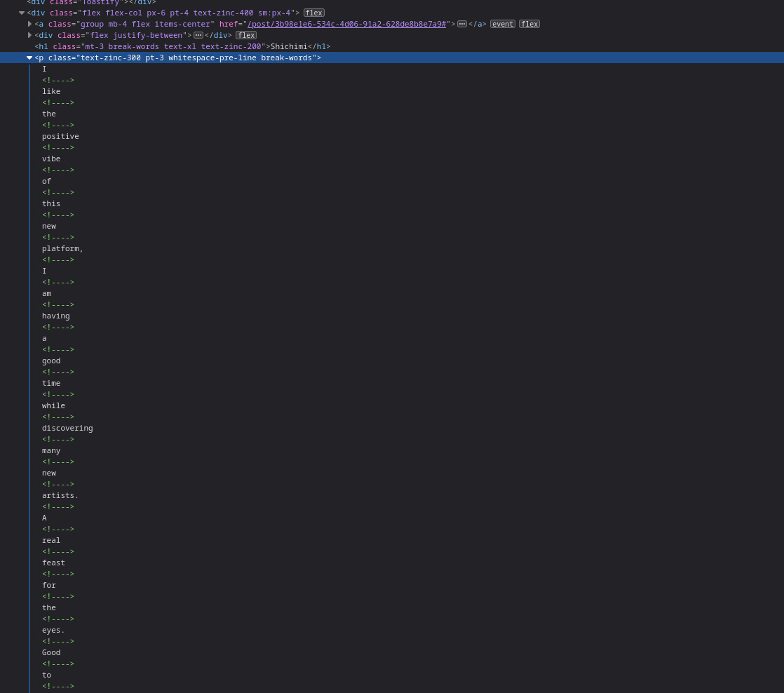
Task: Click the event badge on anchor element
Action: coord(502,24)
